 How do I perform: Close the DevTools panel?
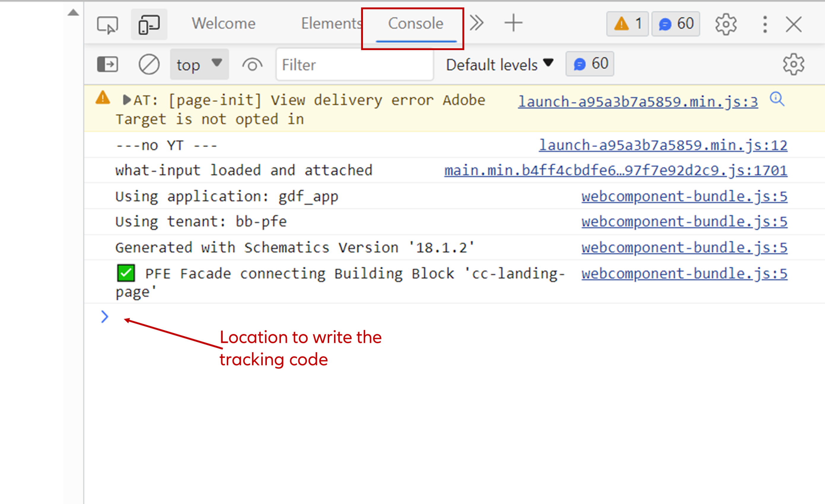pos(794,24)
